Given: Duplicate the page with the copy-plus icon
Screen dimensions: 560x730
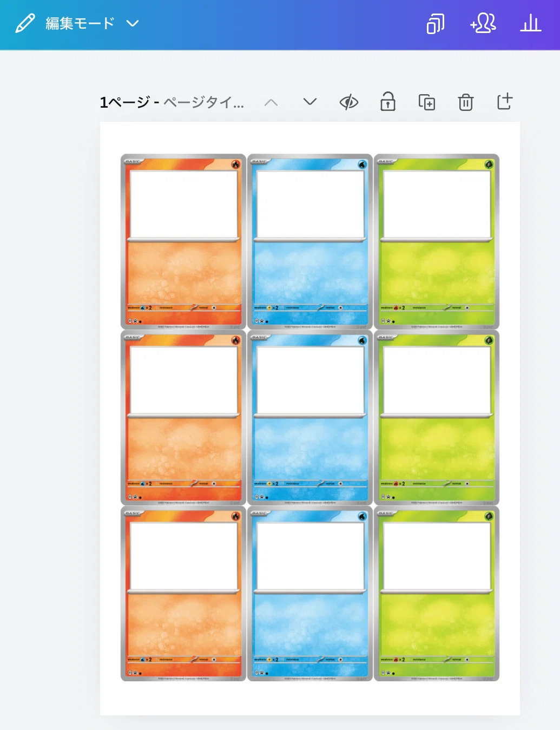Looking at the screenshot, I should tap(427, 102).
